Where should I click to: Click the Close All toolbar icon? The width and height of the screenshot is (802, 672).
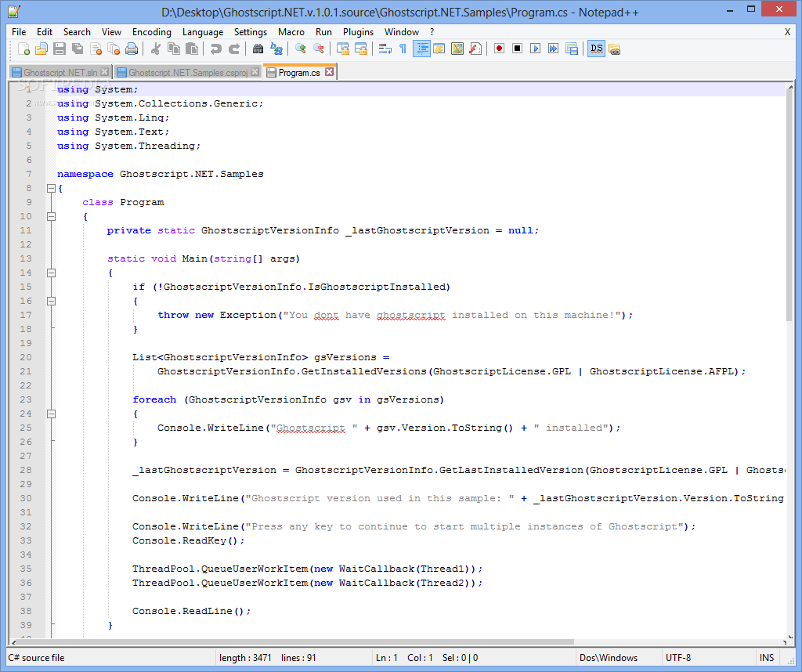coord(114,49)
